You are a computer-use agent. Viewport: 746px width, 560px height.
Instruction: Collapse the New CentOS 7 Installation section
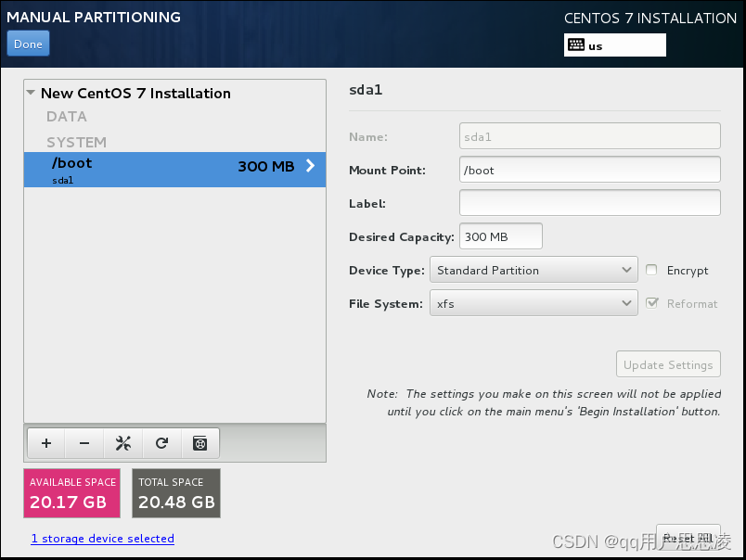point(31,93)
